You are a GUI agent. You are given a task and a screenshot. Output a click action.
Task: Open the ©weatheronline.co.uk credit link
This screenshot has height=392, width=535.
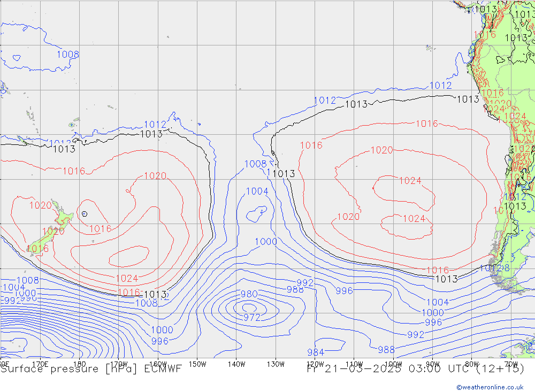[490, 387]
